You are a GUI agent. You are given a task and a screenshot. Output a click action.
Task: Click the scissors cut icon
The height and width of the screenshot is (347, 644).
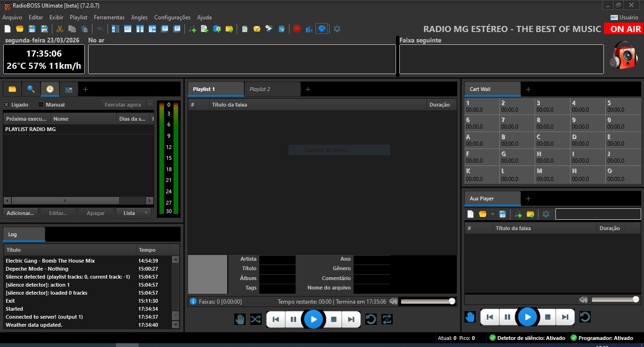point(60,29)
